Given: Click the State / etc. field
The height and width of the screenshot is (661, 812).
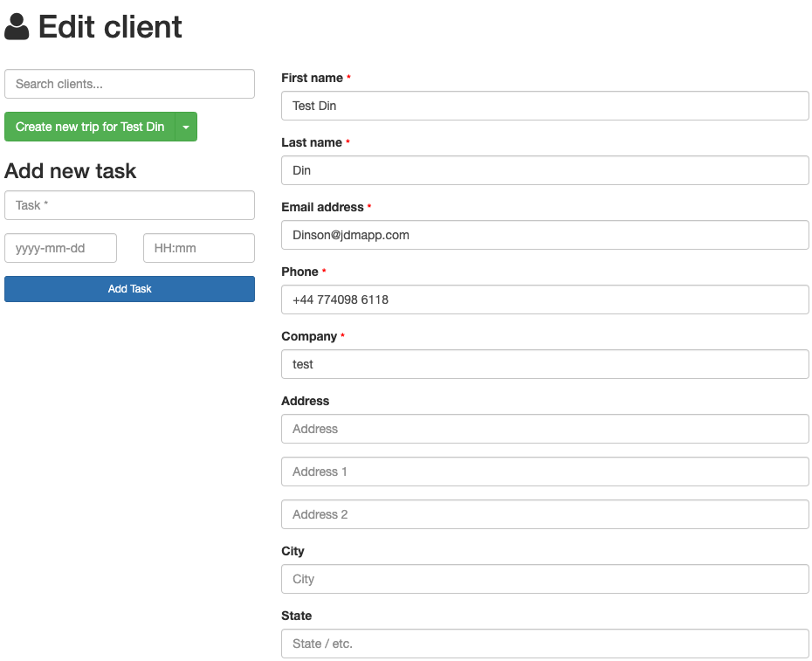Looking at the screenshot, I should pos(545,644).
